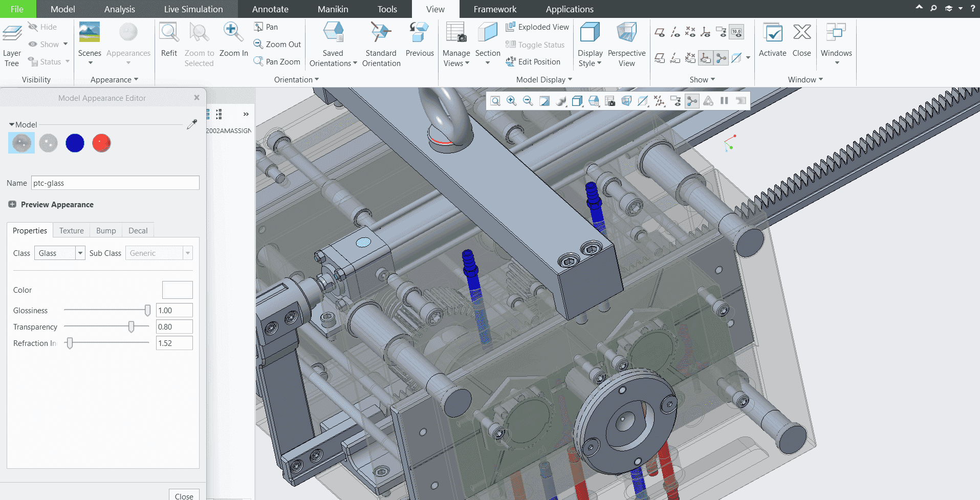Toggle the 10.0 dimension display button
The height and width of the screenshot is (500, 980).
point(736,32)
